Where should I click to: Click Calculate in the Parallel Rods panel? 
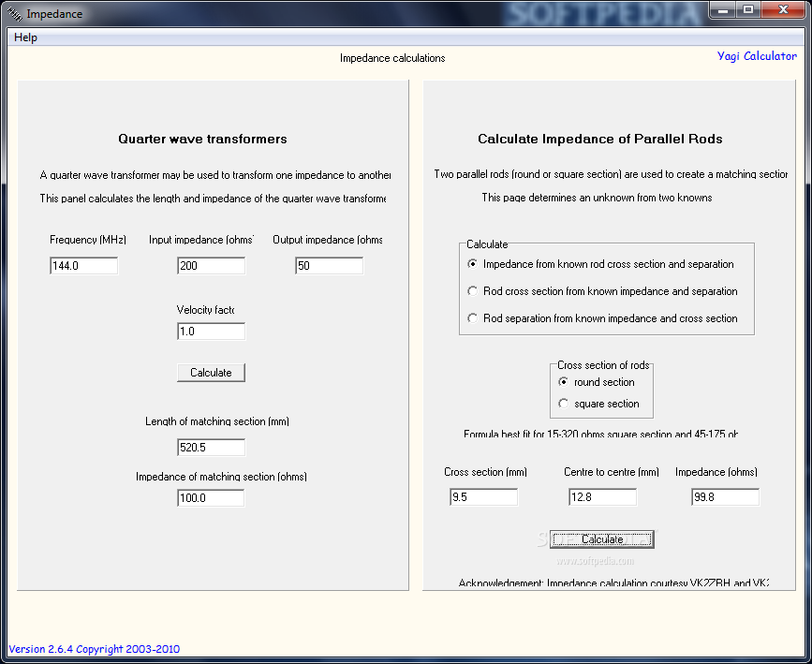click(602, 539)
